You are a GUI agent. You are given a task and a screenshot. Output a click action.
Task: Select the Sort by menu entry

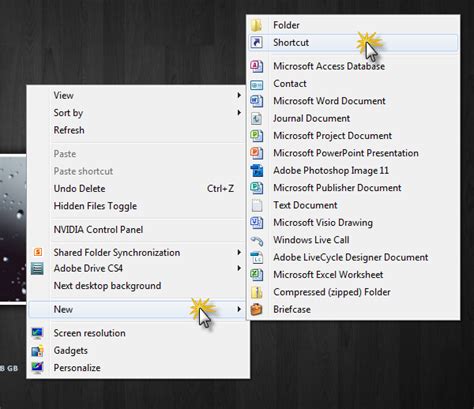click(x=137, y=113)
